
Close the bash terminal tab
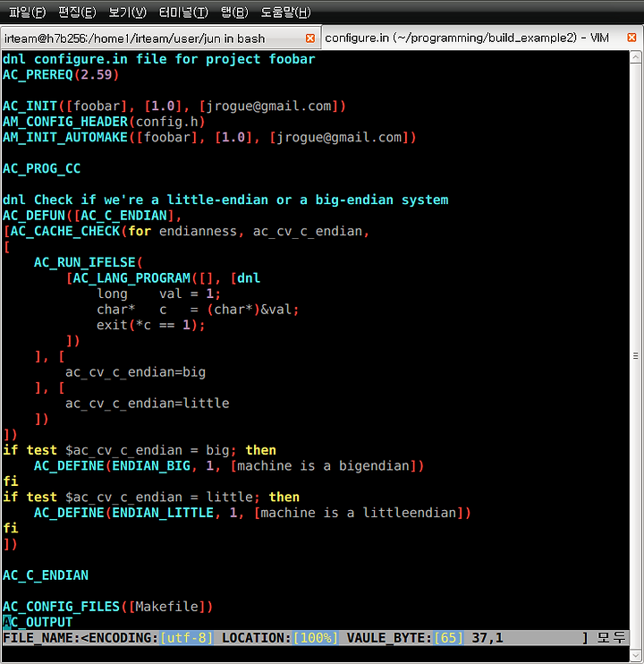point(310,38)
